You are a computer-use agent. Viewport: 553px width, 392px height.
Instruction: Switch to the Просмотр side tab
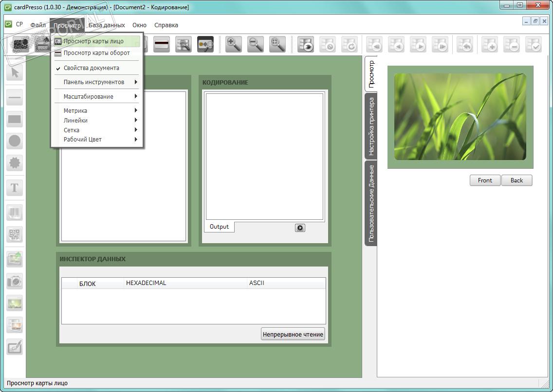coord(371,74)
